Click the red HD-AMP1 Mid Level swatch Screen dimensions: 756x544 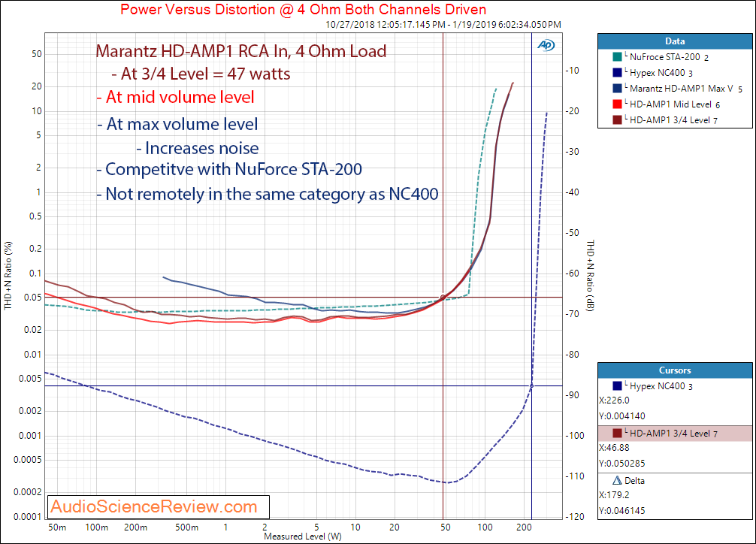(x=617, y=104)
